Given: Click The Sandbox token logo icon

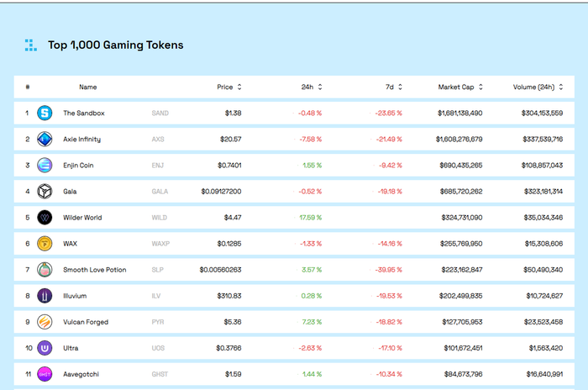Looking at the screenshot, I should point(45,113).
